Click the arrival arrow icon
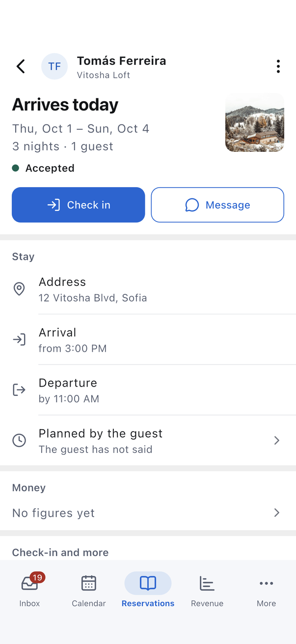Viewport: 296px width, 644px height. 19,339
